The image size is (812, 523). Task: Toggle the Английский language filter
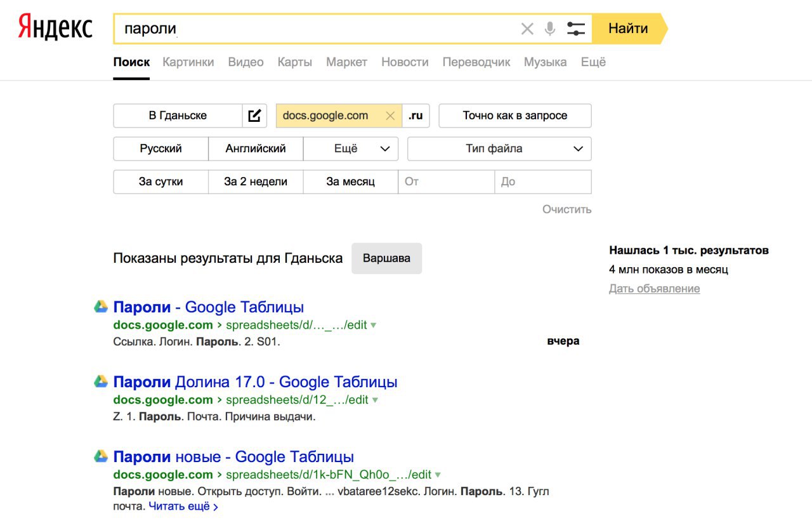(256, 149)
